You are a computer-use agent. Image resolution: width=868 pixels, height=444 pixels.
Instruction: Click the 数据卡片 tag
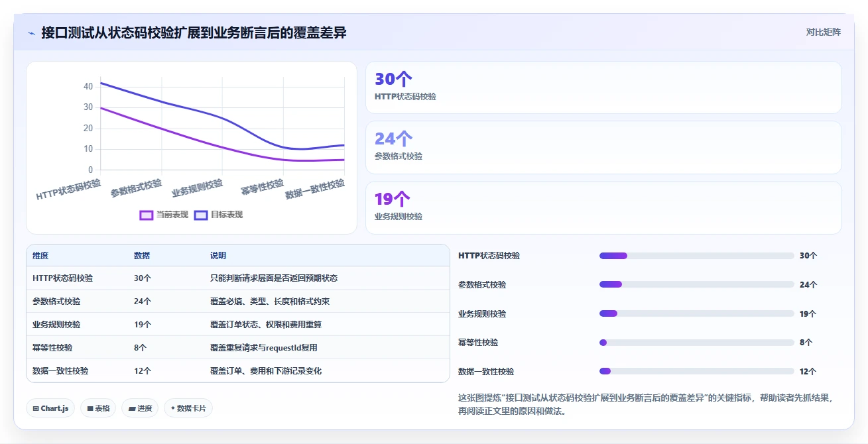pyautogui.click(x=188, y=408)
